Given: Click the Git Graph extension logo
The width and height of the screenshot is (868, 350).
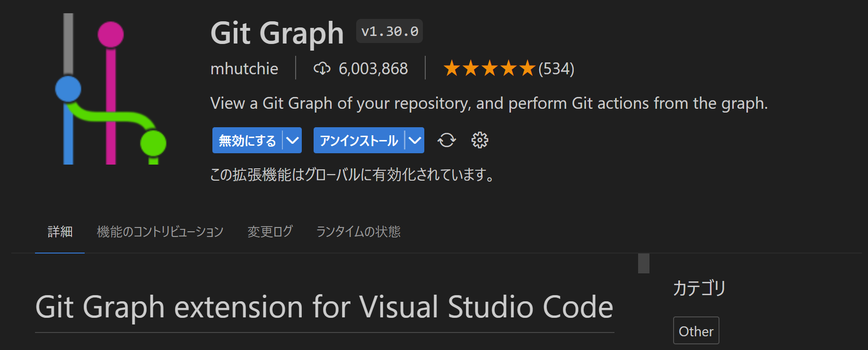Looking at the screenshot, I should tap(111, 90).
